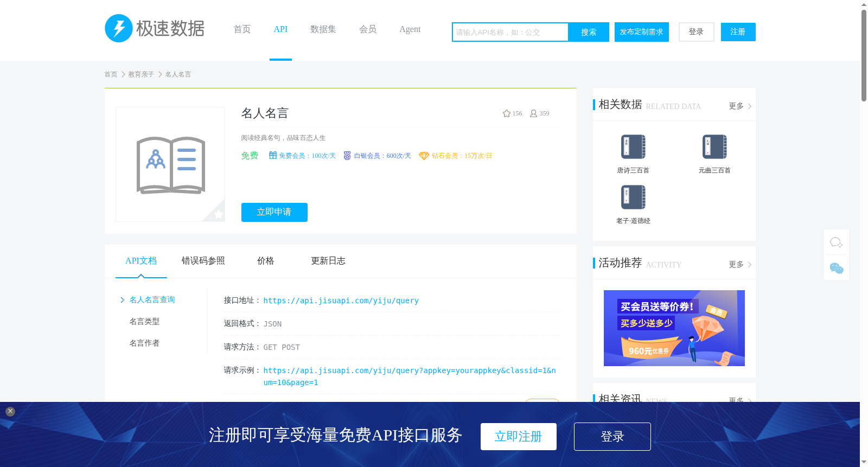Image resolution: width=868 pixels, height=467 pixels.
Task: Switch to the 价格 tab
Action: 266,261
